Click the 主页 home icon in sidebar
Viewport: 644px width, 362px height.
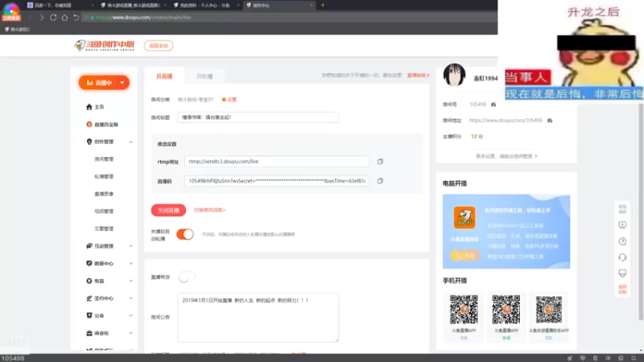click(x=89, y=107)
